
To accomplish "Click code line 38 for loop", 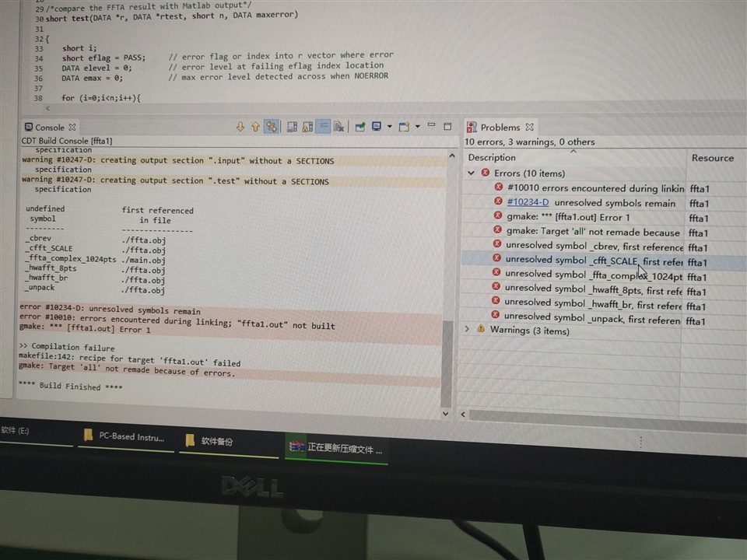I will click(x=101, y=98).
